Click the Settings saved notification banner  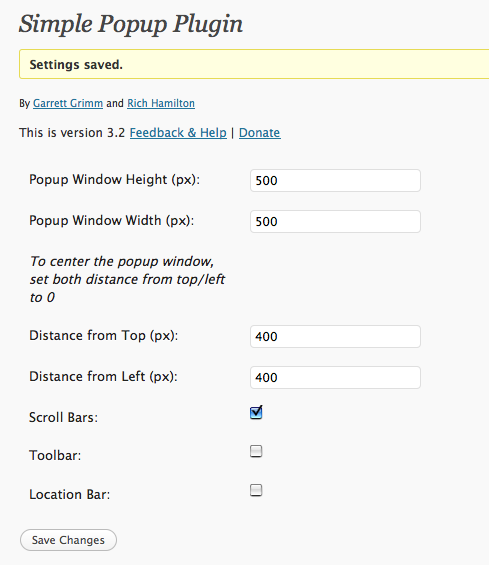254,64
